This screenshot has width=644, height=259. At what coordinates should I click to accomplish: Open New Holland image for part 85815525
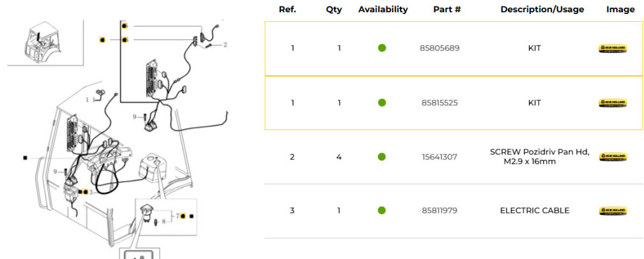612,103
